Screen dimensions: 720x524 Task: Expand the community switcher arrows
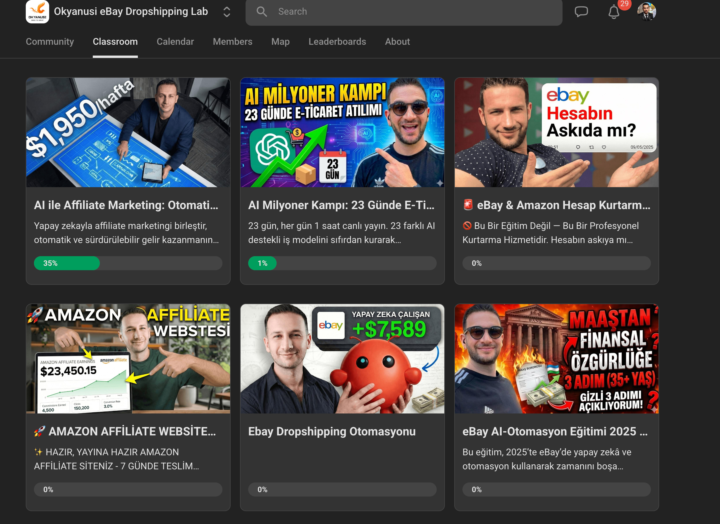point(227,12)
